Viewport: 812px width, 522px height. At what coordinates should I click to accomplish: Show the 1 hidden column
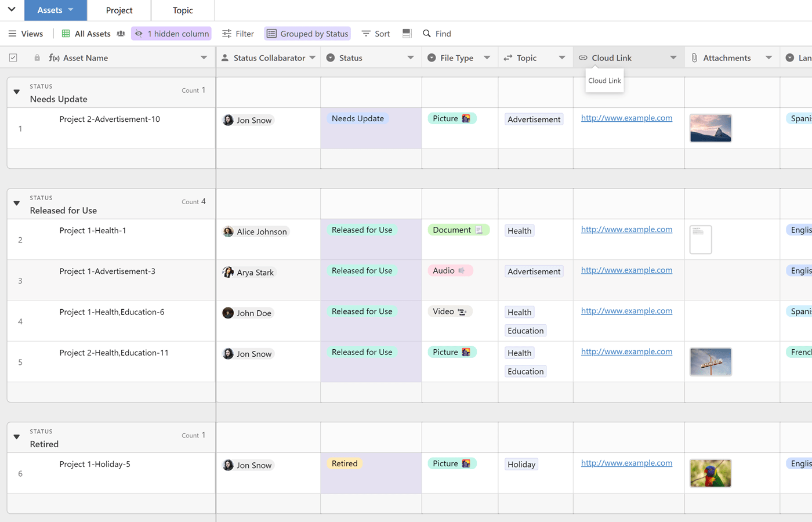(172, 34)
